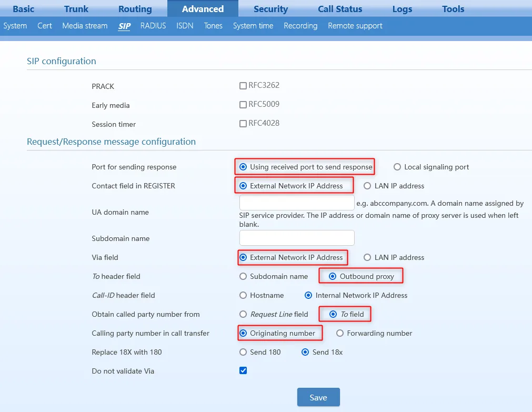532x412 pixels.
Task: Check Early media RFC5009
Action: pos(243,105)
